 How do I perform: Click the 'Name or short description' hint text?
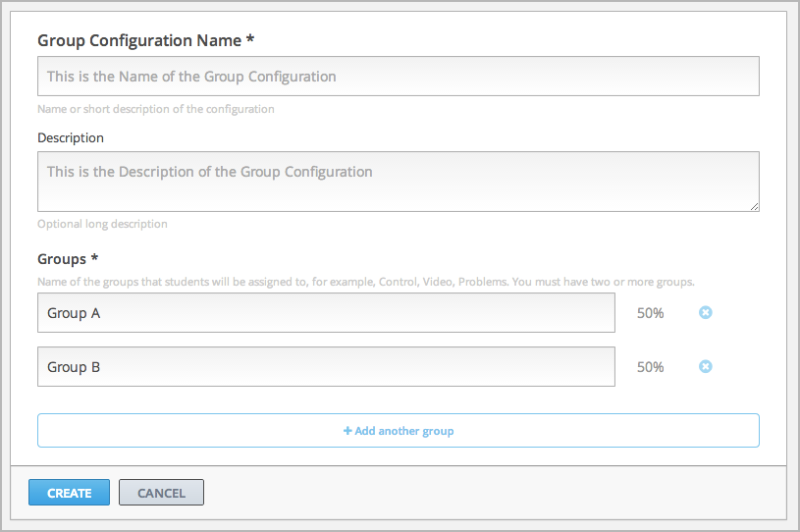click(155, 109)
